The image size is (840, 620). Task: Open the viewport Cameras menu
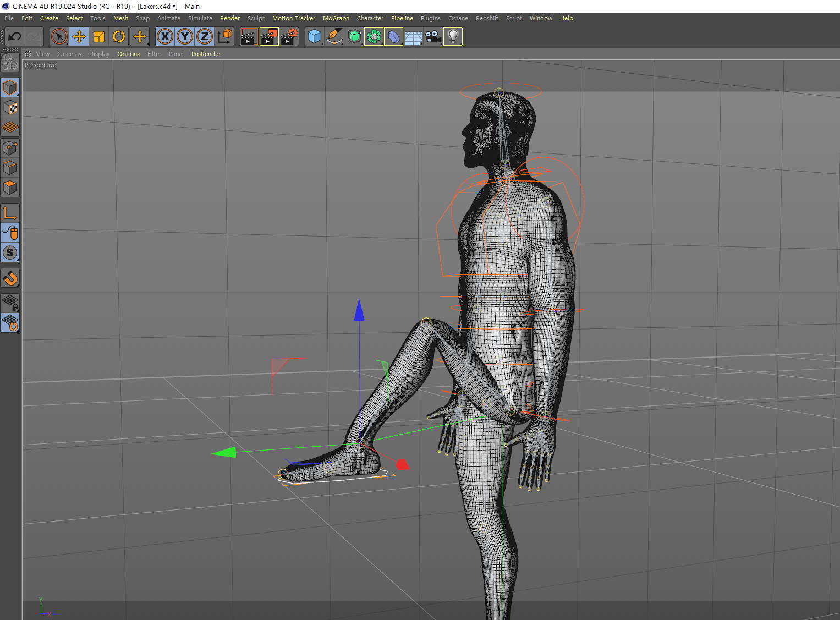click(69, 54)
